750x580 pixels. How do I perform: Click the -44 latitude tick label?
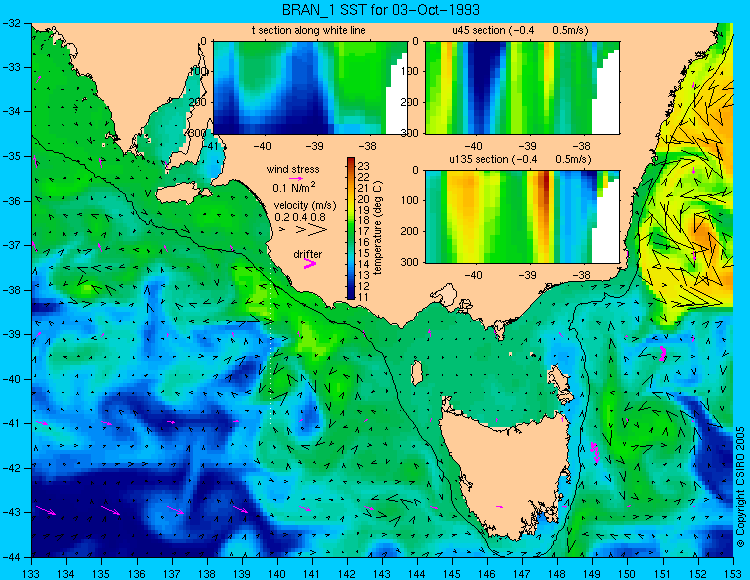pos(11,557)
